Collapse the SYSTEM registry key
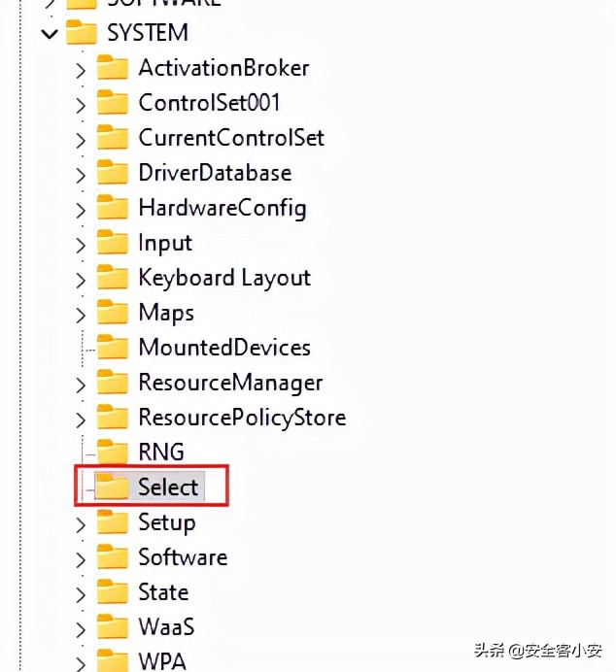This screenshot has height=672, width=616. tap(48, 34)
